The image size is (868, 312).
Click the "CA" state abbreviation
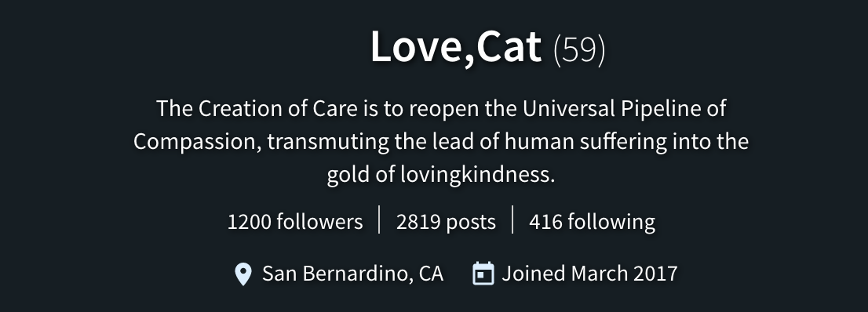(x=431, y=274)
